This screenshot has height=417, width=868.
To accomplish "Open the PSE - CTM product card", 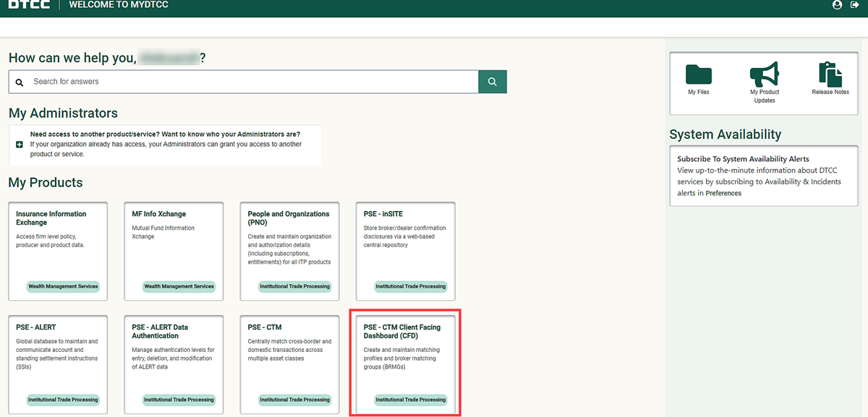I will (289, 364).
